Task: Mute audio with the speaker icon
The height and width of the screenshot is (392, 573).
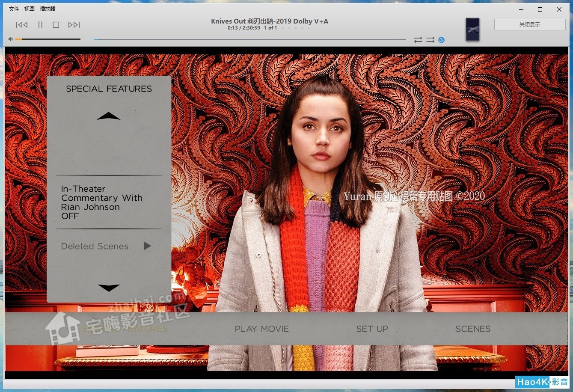Action: 11,39
